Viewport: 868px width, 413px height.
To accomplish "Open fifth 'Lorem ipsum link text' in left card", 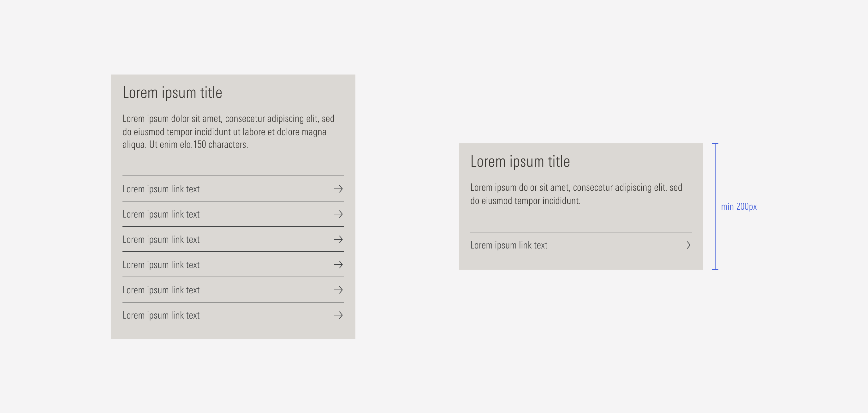I will [161, 290].
